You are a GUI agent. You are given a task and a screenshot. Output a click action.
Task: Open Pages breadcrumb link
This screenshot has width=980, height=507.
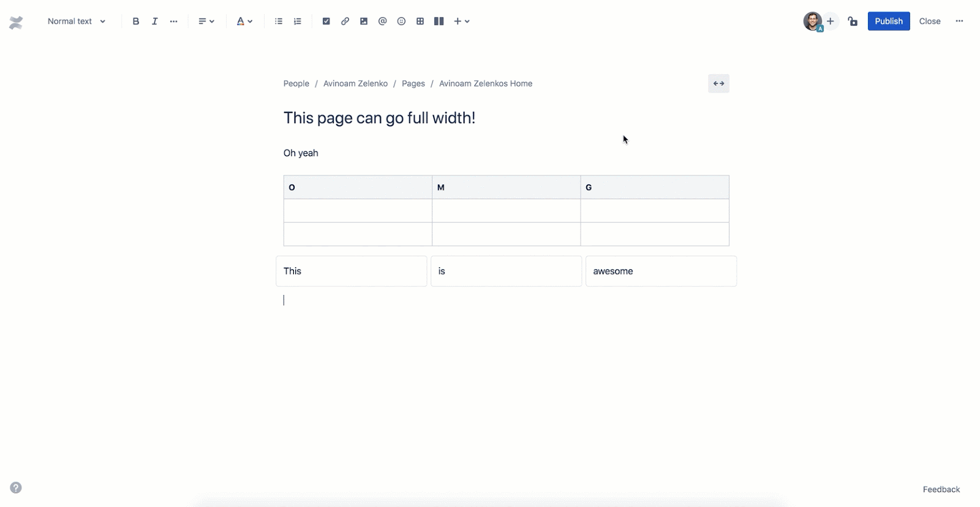coord(413,83)
